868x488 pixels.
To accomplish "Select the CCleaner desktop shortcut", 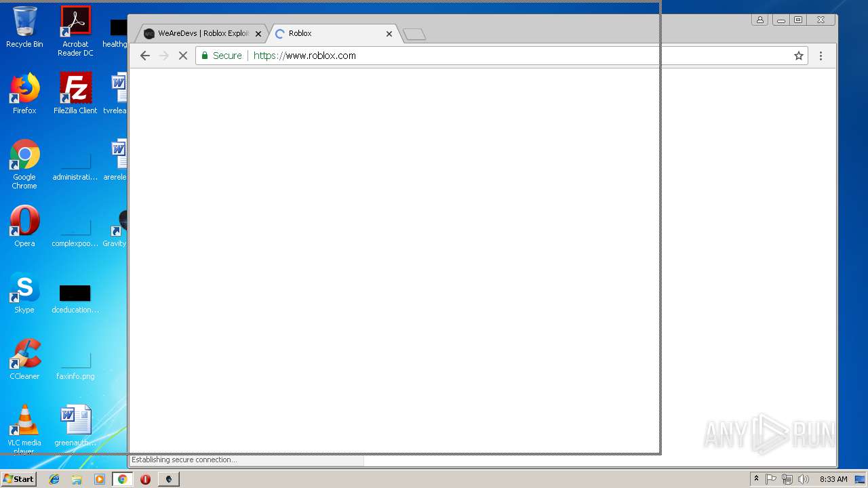I will pos(24,359).
